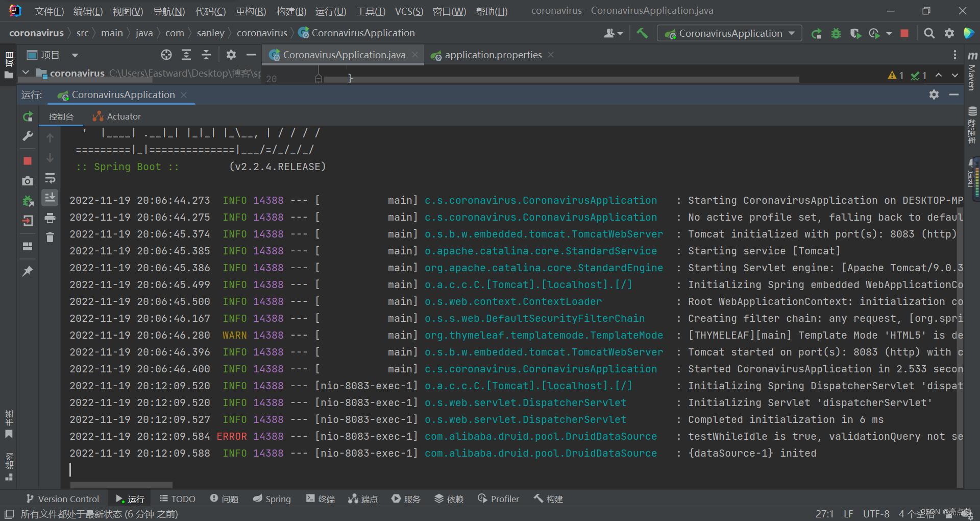Stop the running application with the red square

click(28, 161)
